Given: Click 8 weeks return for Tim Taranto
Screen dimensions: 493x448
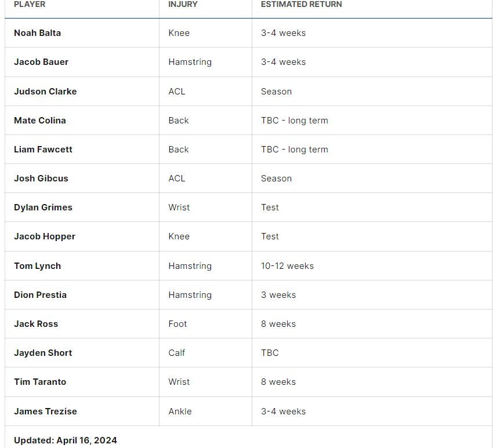Looking at the screenshot, I should coord(278,382).
